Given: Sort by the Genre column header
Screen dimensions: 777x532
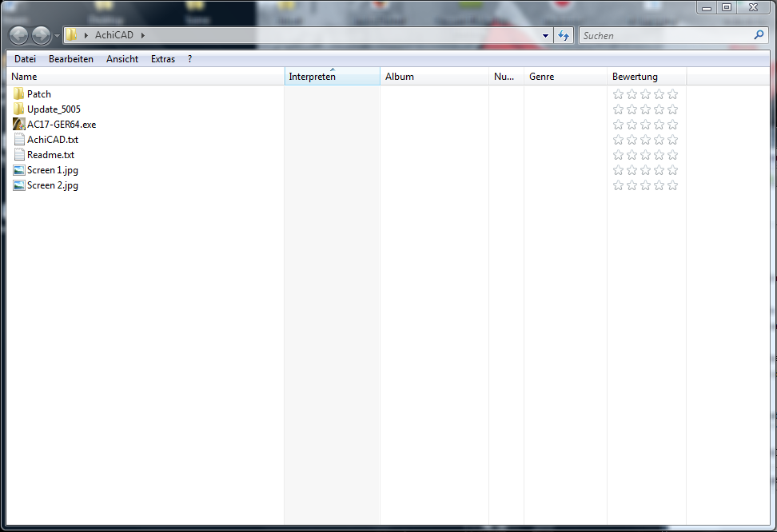Looking at the screenshot, I should tap(565, 76).
